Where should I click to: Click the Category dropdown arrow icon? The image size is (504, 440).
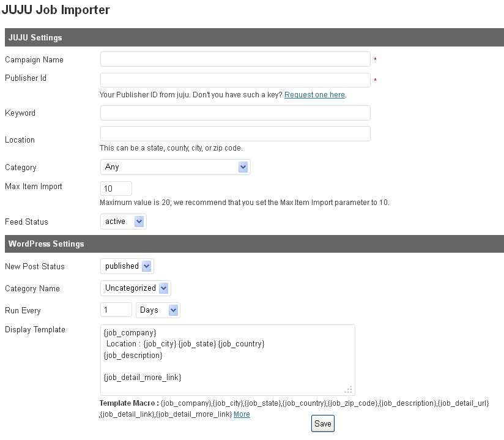[243, 167]
